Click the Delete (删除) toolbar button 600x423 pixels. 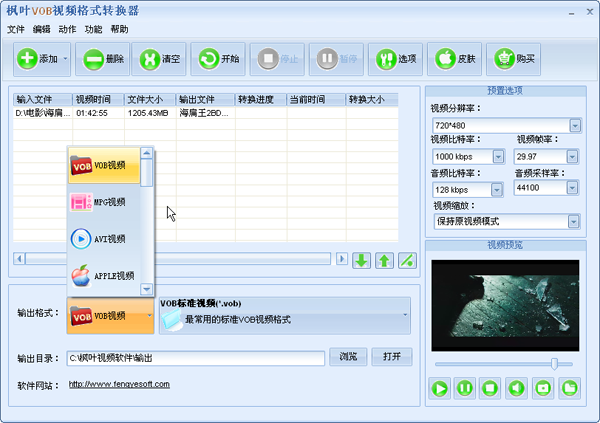tap(102, 59)
